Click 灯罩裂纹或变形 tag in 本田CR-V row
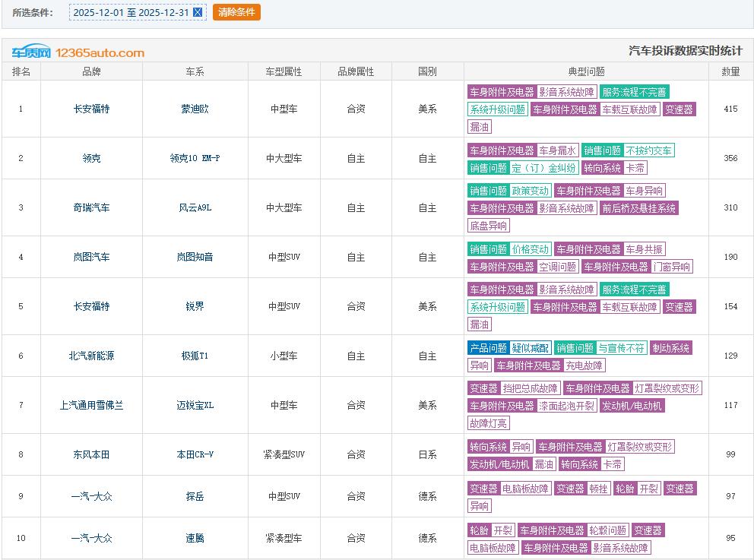 pyautogui.click(x=639, y=447)
